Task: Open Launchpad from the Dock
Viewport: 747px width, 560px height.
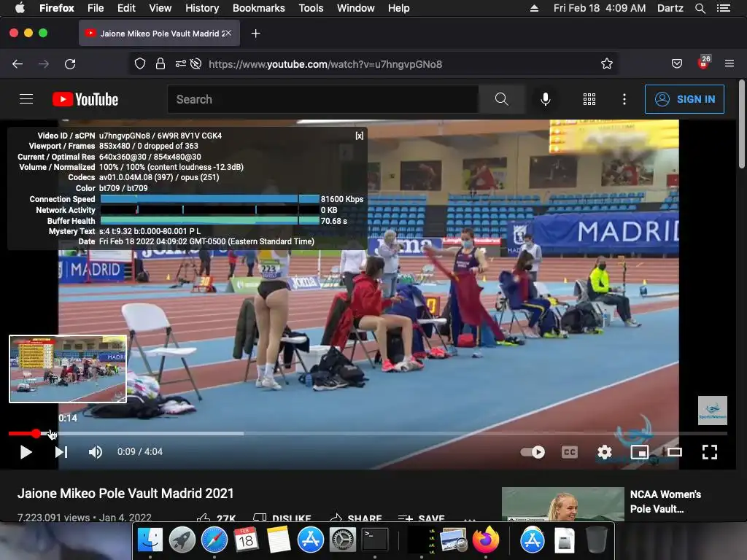Action: (x=182, y=540)
